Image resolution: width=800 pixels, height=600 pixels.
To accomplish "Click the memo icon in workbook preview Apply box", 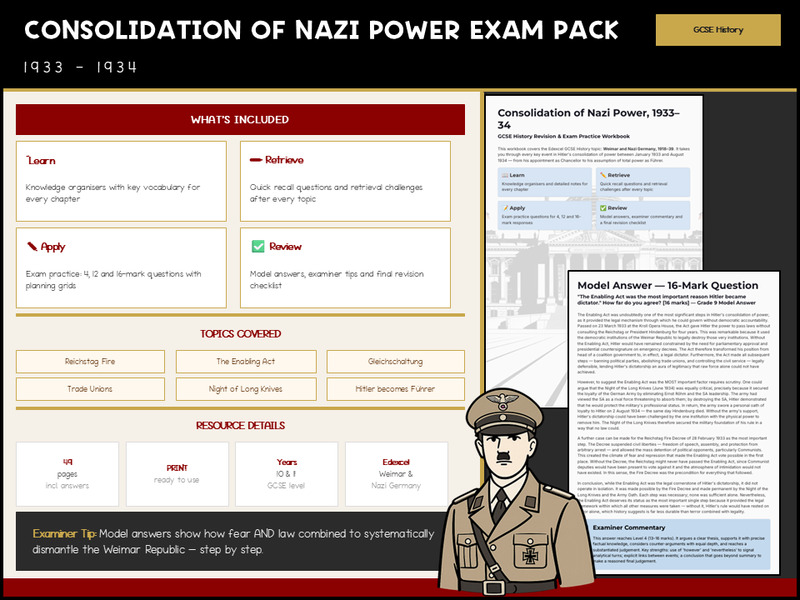I will click(505, 208).
